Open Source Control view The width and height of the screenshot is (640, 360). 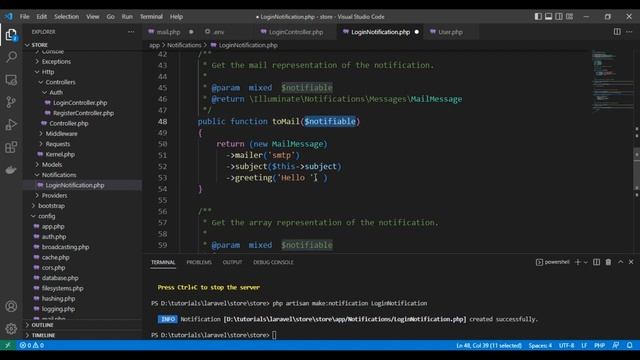(x=11, y=102)
